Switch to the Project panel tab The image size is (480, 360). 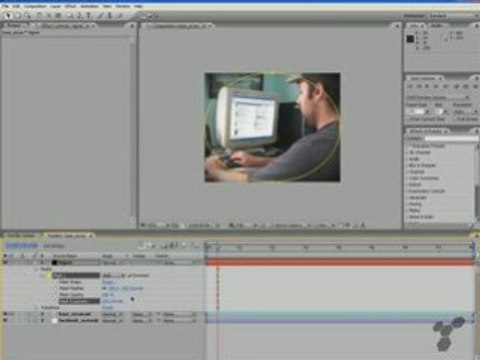[15, 25]
